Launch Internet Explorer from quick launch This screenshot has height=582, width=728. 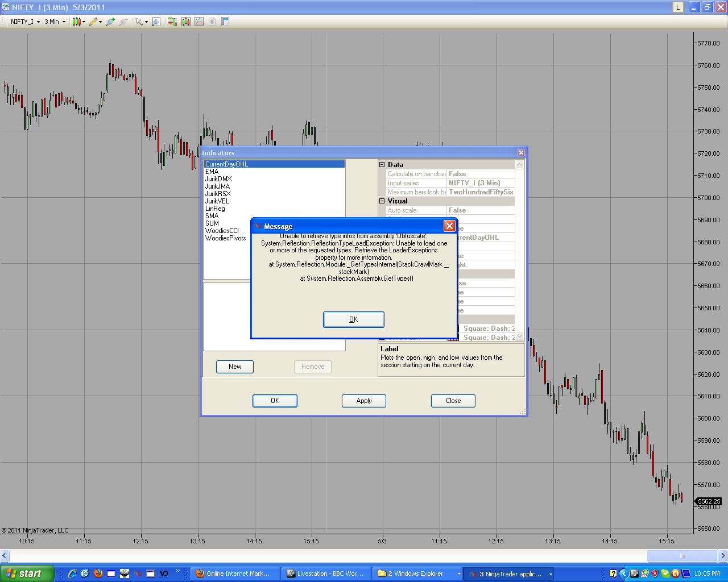(x=72, y=573)
